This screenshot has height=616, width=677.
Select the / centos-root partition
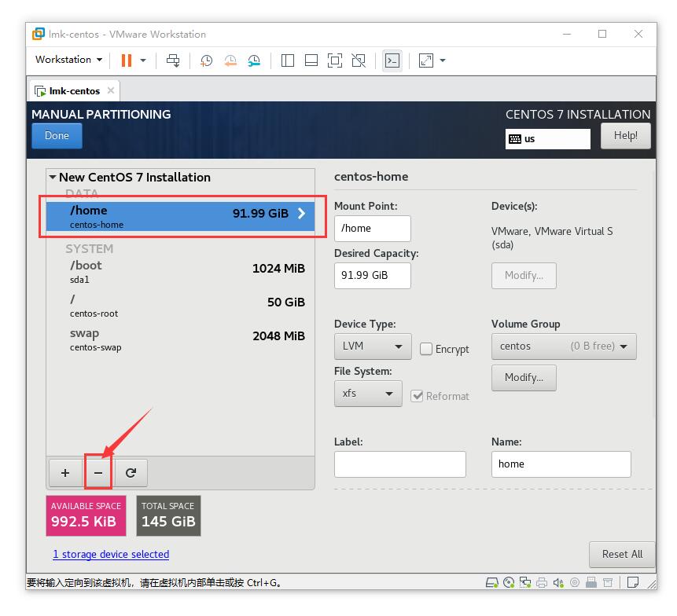(180, 306)
